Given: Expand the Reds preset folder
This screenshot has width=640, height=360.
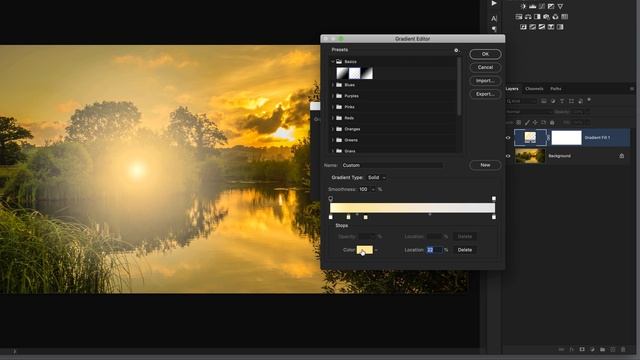Looking at the screenshot, I should (x=333, y=118).
